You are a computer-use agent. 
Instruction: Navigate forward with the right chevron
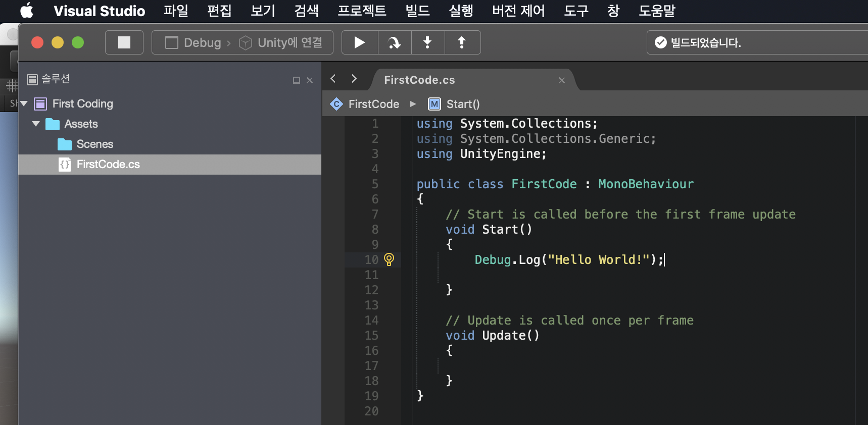(x=354, y=79)
